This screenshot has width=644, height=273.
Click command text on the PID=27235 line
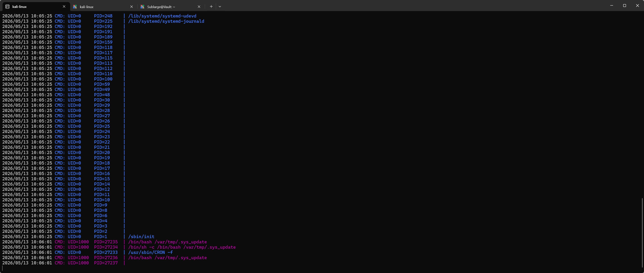pos(168,242)
